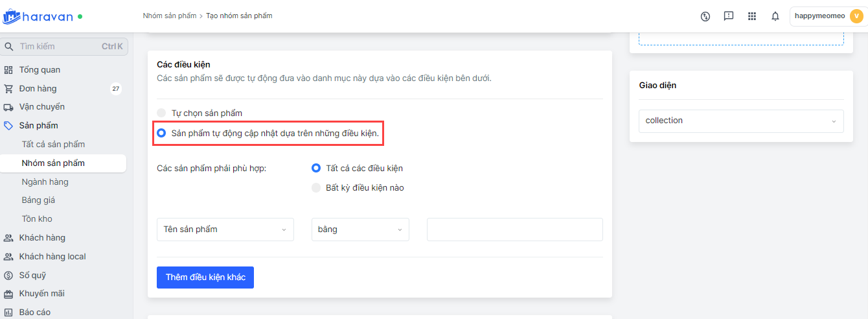This screenshot has height=319, width=868.
Task: Open Tất cả sản phẩm submenu
Action: pos(53,145)
